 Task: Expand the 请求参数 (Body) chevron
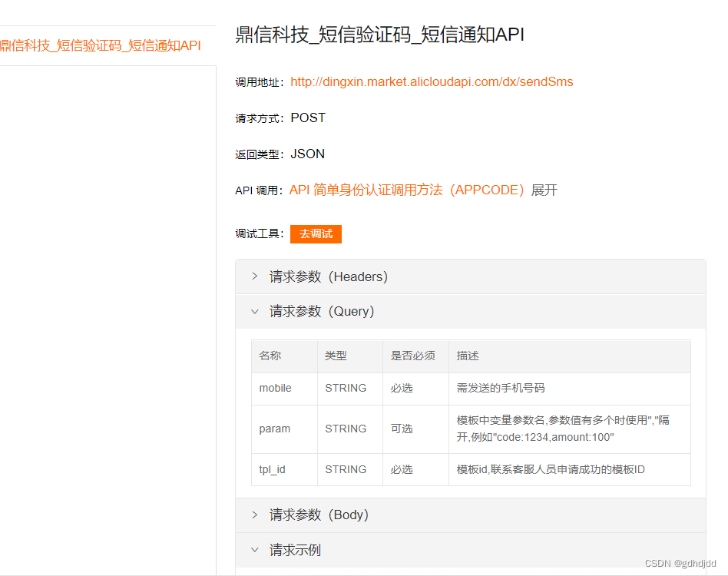point(254,515)
